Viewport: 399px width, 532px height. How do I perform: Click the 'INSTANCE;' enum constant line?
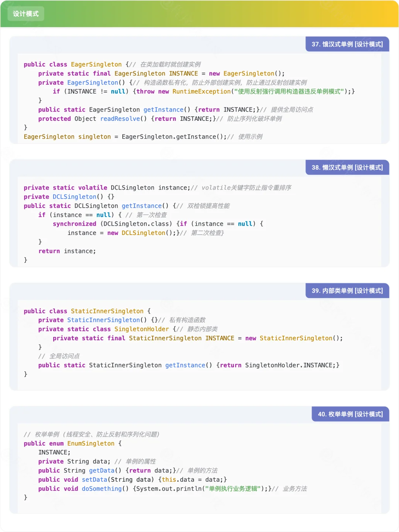[x=54, y=452]
